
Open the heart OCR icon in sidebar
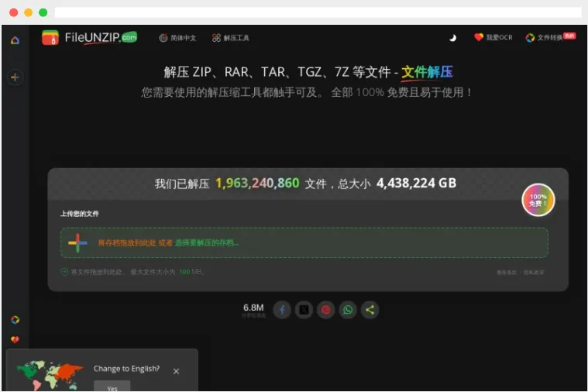point(15,339)
